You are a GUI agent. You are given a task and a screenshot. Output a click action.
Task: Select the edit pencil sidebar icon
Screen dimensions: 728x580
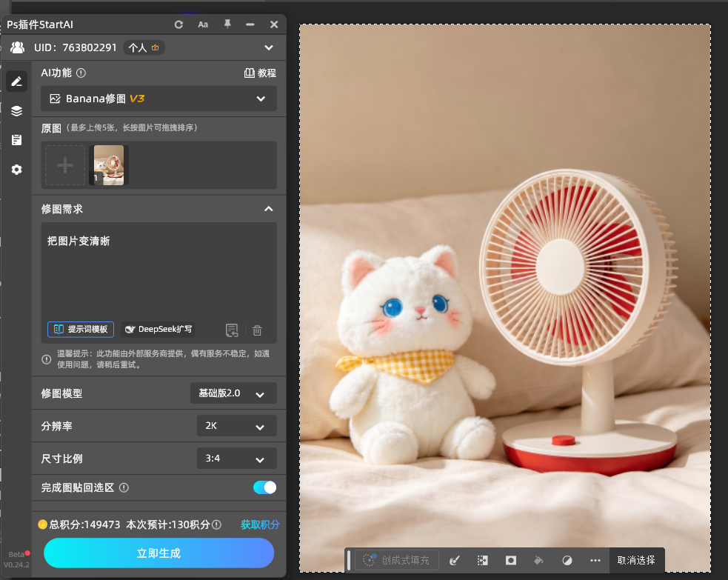point(17,81)
